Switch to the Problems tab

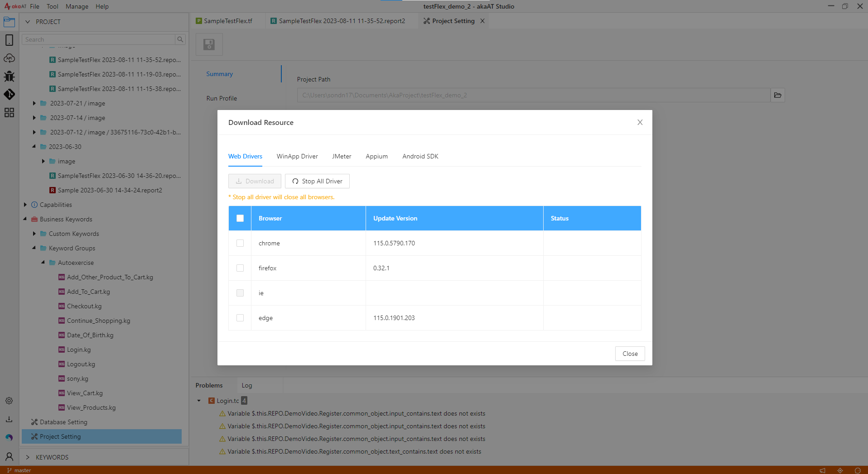pyautogui.click(x=209, y=385)
